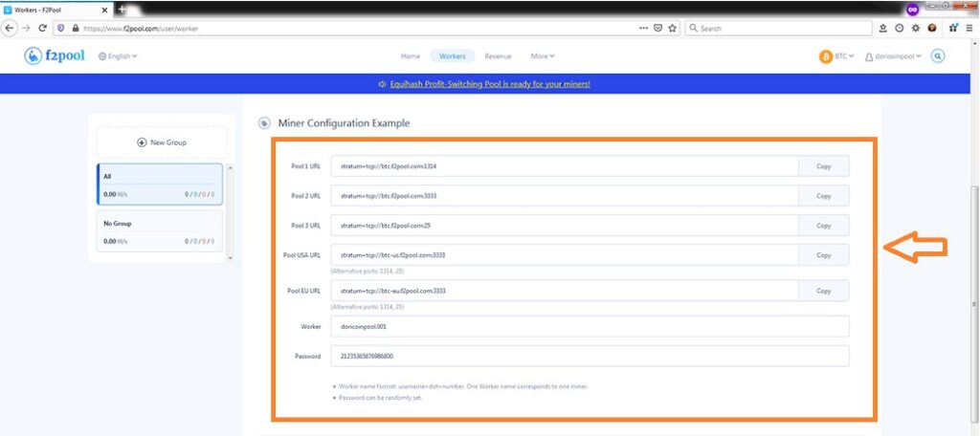Open the Equihash Profit-Switching Pool announcement link
This screenshot has width=980, height=436.
pos(490,84)
